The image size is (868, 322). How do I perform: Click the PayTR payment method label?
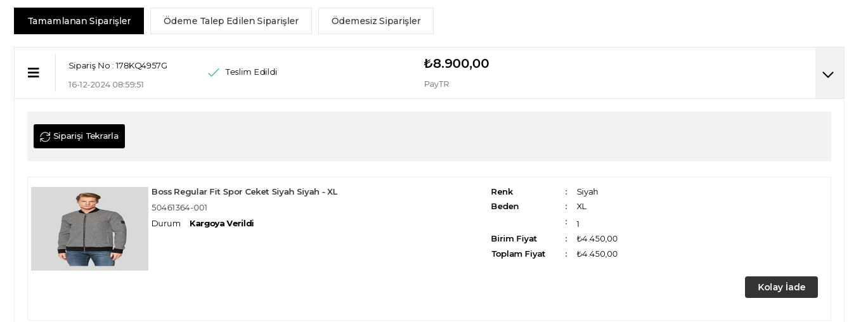click(437, 84)
